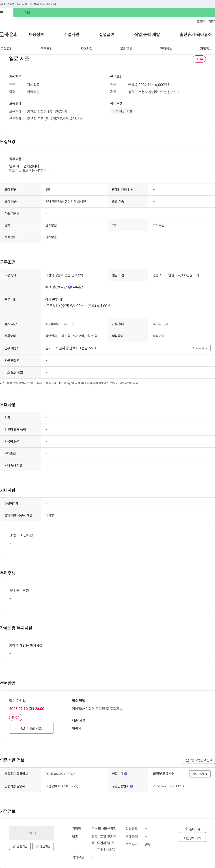Apply by clicking 이메일 지원
Image resolution: width=215 pixels, height=868 pixels.
tap(31, 728)
